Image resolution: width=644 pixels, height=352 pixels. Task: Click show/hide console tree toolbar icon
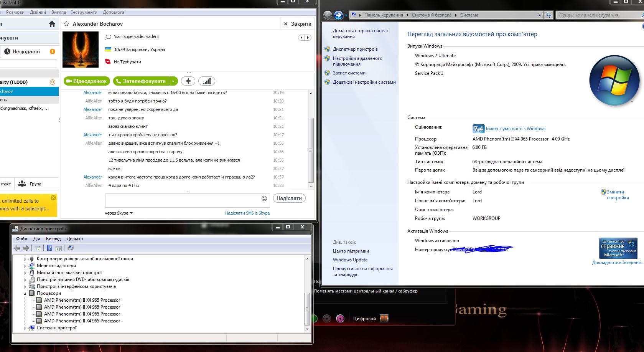click(x=38, y=248)
